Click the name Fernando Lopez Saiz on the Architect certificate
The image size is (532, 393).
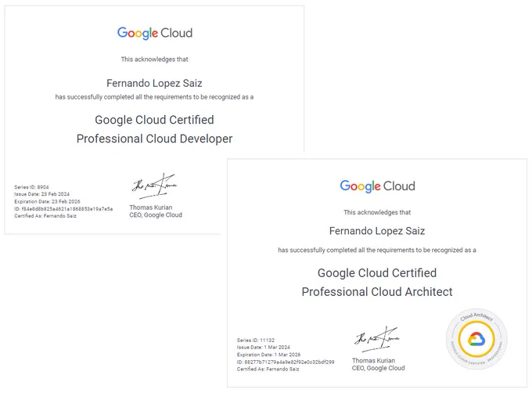377,231
